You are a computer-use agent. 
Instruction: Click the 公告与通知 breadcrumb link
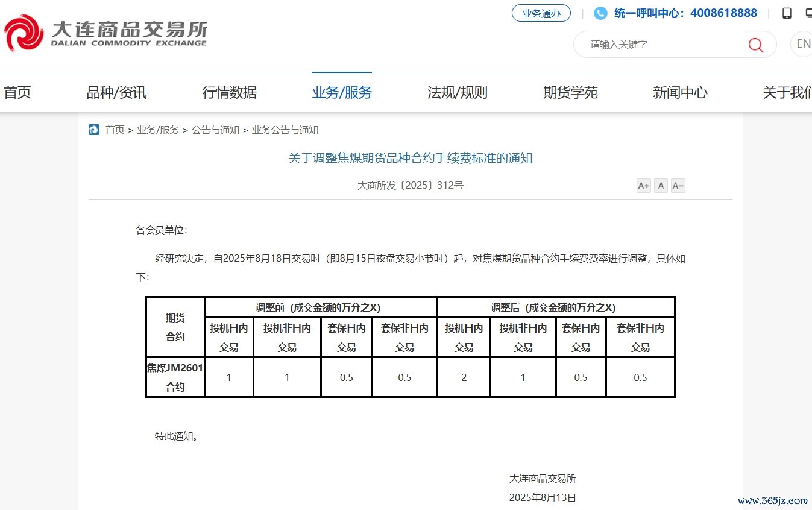coord(215,130)
